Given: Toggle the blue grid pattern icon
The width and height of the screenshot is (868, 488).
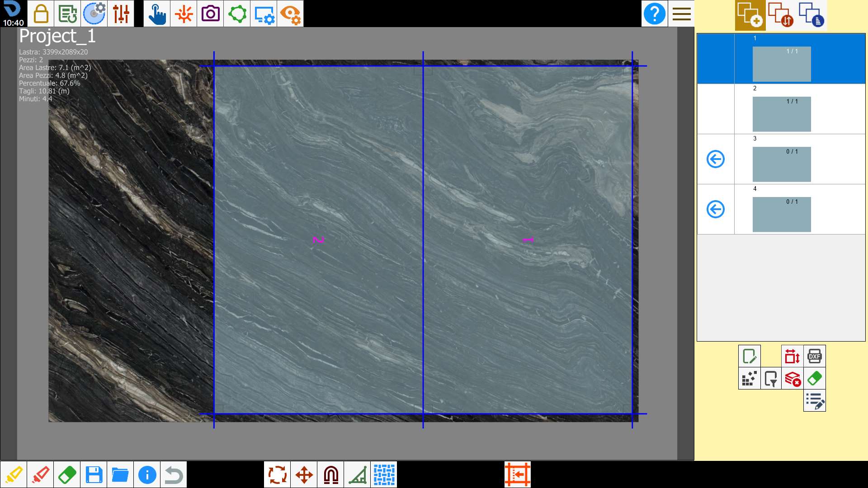Looking at the screenshot, I should click(x=384, y=474).
